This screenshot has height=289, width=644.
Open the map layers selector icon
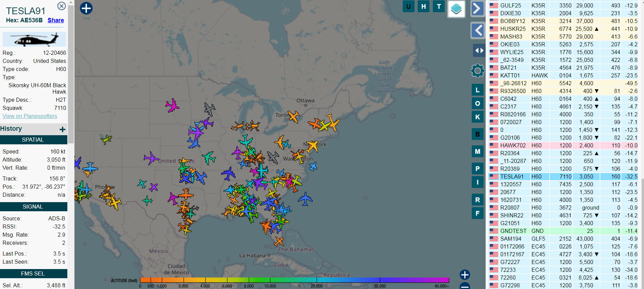(457, 9)
